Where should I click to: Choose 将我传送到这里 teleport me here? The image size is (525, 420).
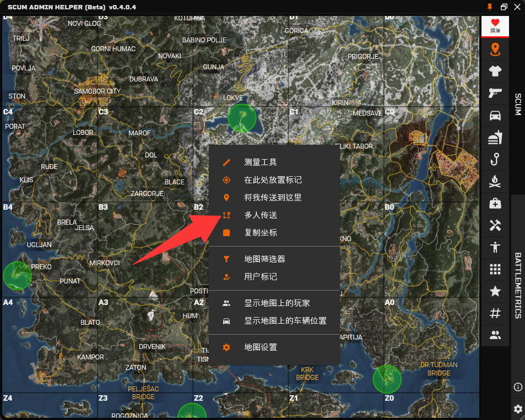[274, 198]
